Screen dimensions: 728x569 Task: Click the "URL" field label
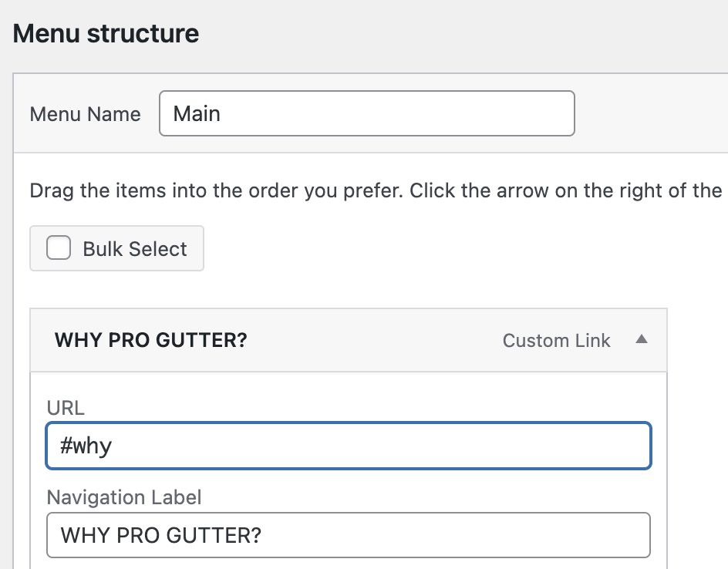[x=66, y=408]
